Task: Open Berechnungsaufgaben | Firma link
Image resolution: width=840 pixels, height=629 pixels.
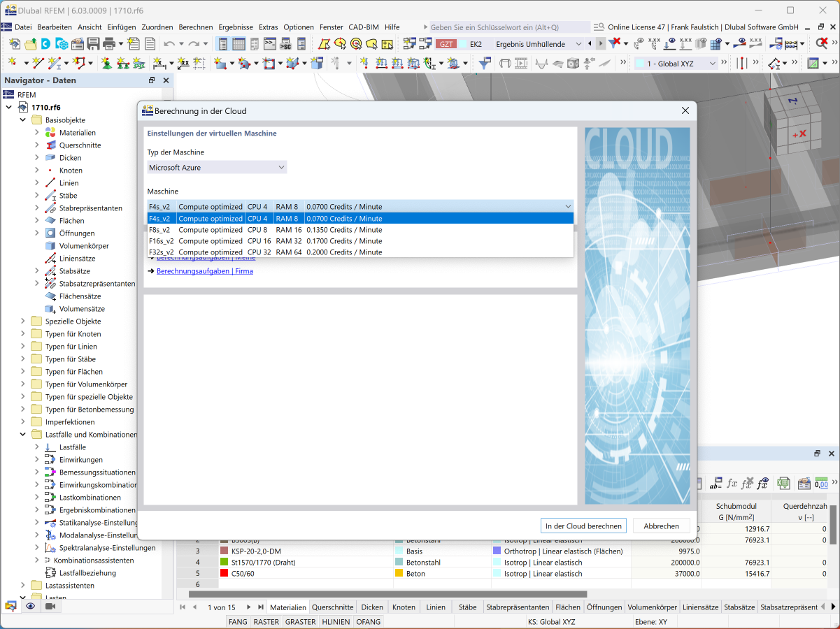Action: pos(205,270)
